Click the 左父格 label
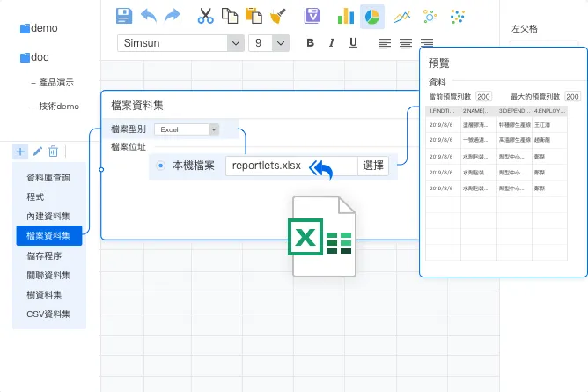 (525, 29)
